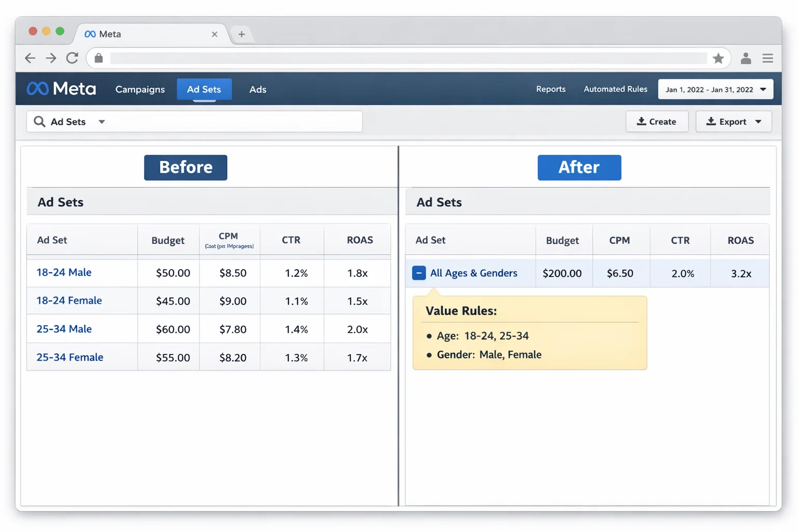
Task: Click the Export download icon
Action: click(711, 121)
